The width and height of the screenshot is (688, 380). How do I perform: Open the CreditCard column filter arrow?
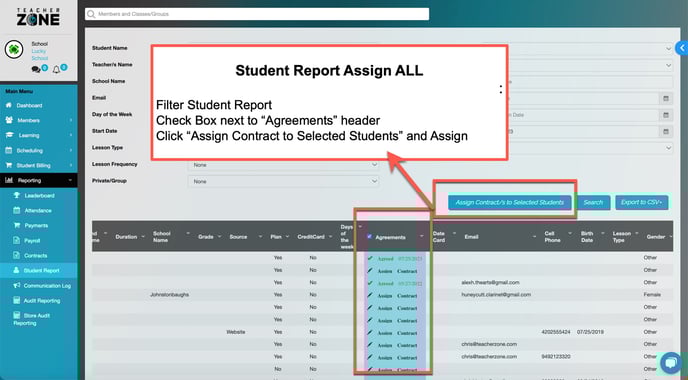coord(329,237)
